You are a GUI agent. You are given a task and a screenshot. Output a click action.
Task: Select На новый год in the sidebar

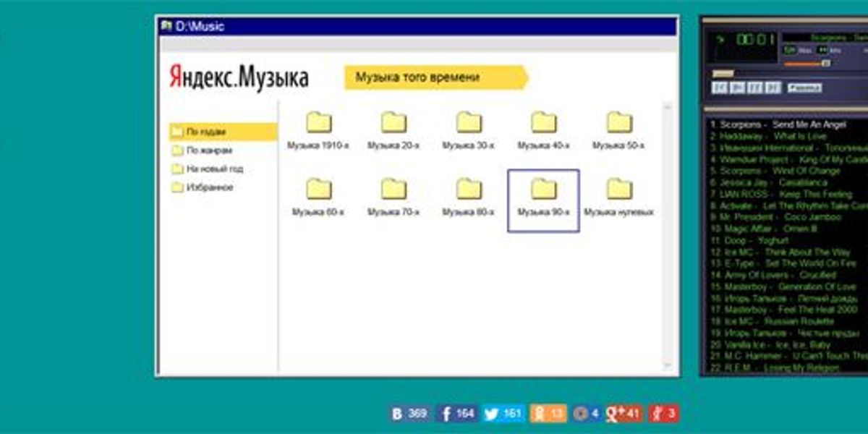pos(208,169)
